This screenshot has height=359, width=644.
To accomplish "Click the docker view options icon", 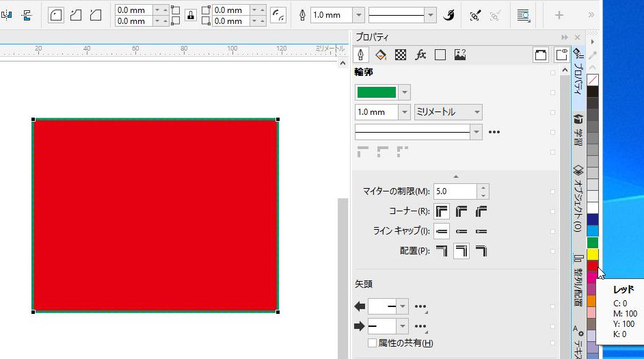I will [x=561, y=55].
